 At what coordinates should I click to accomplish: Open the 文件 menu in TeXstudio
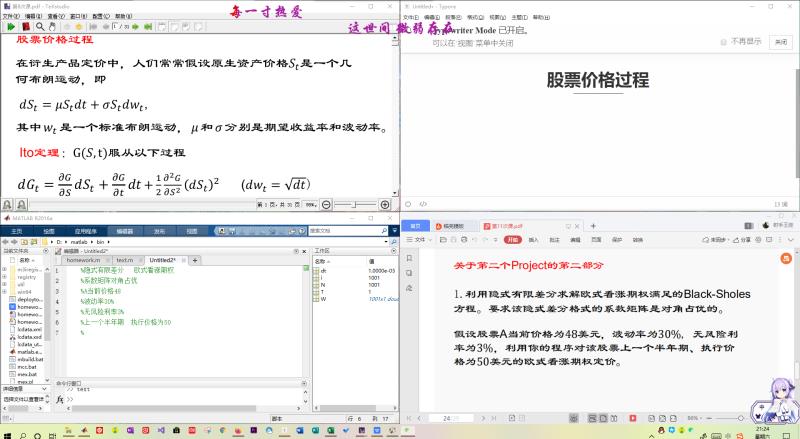coord(11,16)
